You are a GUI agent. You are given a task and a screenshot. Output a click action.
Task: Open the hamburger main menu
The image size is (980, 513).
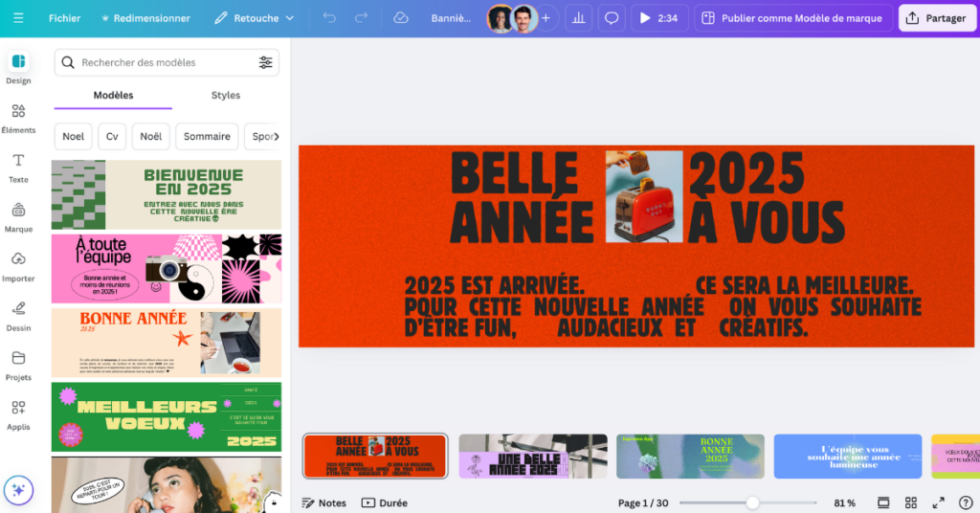18,18
